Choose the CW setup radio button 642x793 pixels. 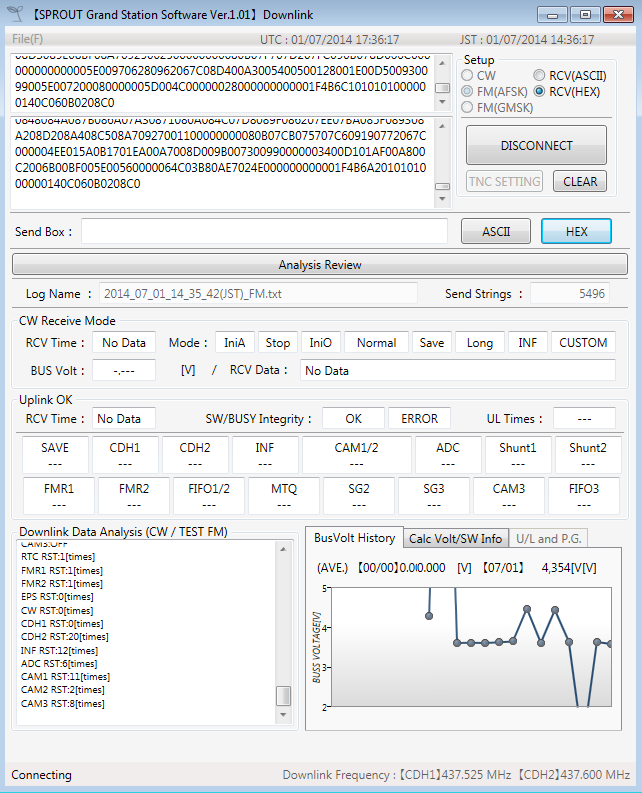(467, 76)
